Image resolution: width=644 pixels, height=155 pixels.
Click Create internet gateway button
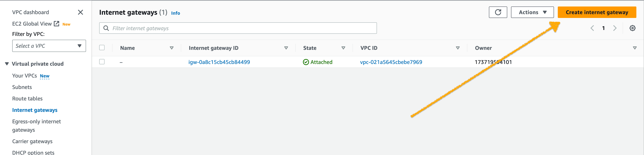(x=597, y=12)
